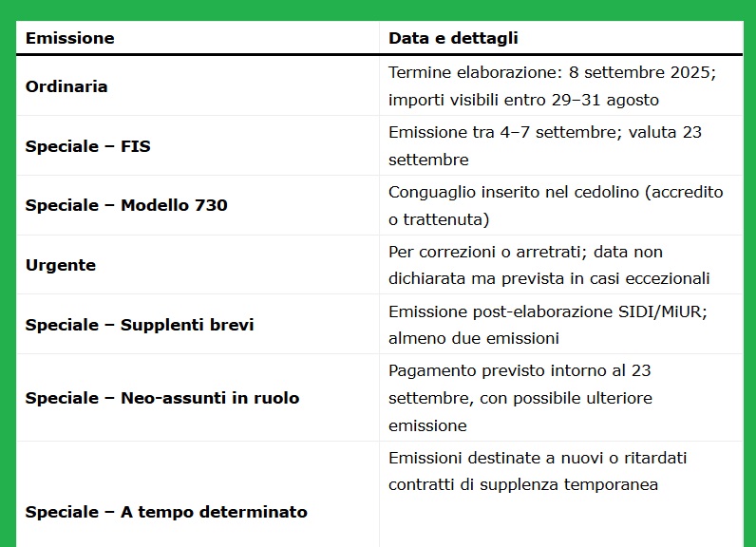This screenshot has width=756, height=547.
Task: Click the Emissione post-elaborazione SIDI/MiUR text
Action: (x=548, y=311)
